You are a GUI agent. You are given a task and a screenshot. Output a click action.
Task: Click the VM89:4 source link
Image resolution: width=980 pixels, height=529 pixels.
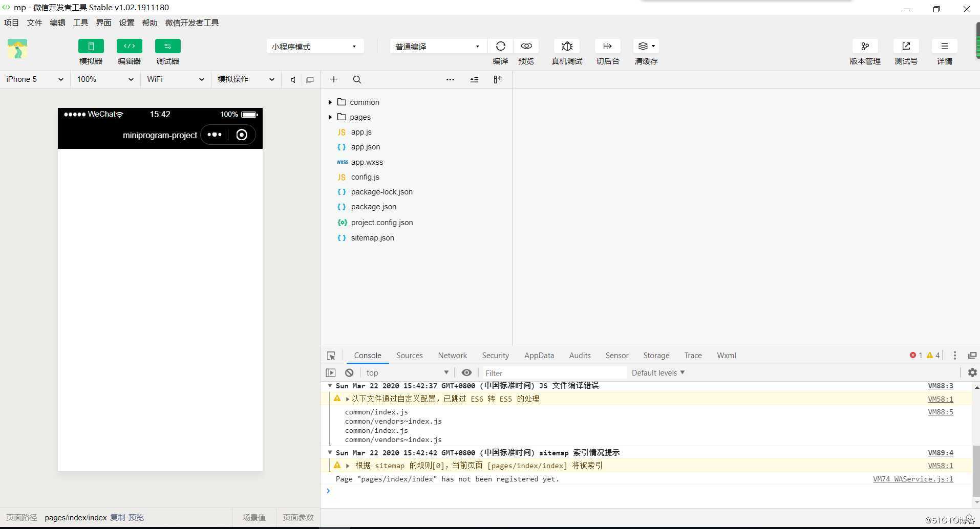pos(941,453)
